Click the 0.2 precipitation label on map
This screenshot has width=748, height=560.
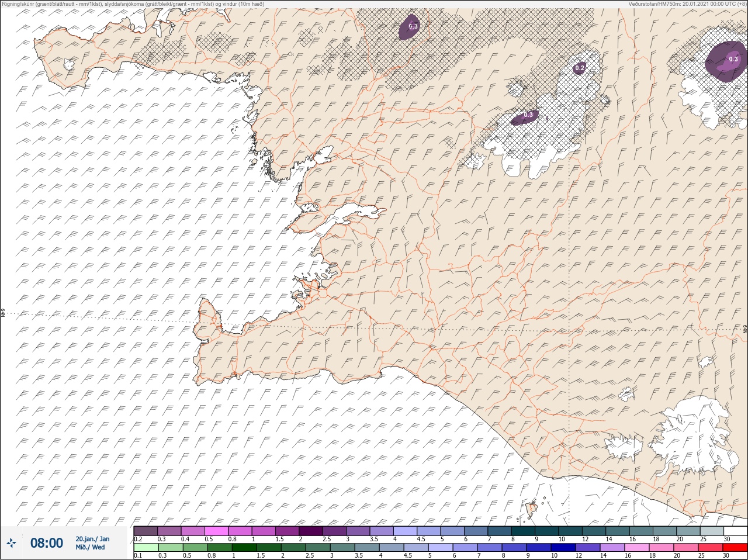580,68
